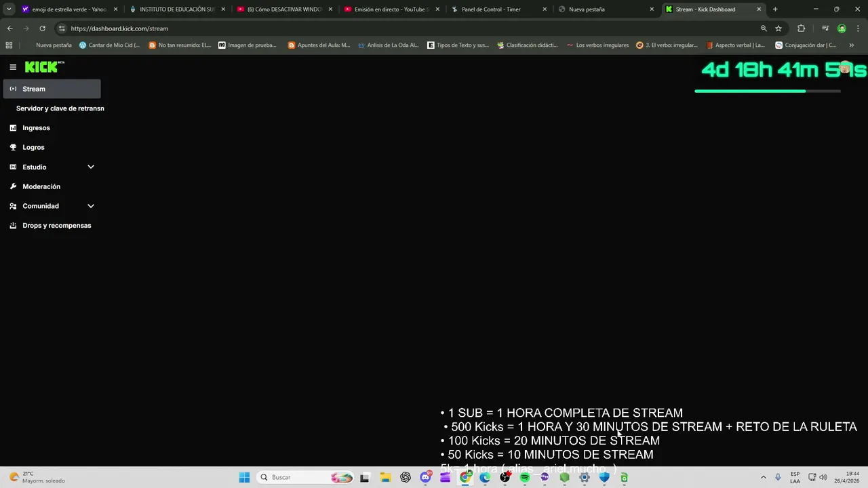Open the weather widget showing 21°C
Screen dimensions: 868x488
37,477
